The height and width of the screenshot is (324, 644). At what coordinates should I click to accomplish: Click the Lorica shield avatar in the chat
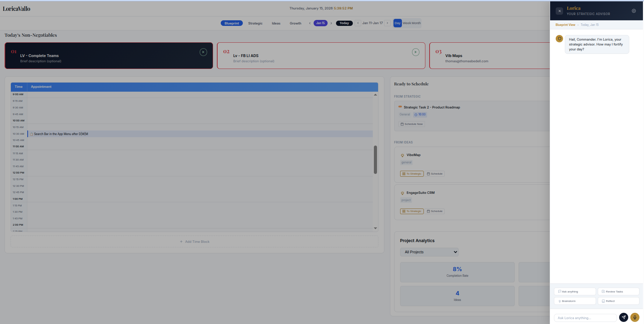click(559, 38)
